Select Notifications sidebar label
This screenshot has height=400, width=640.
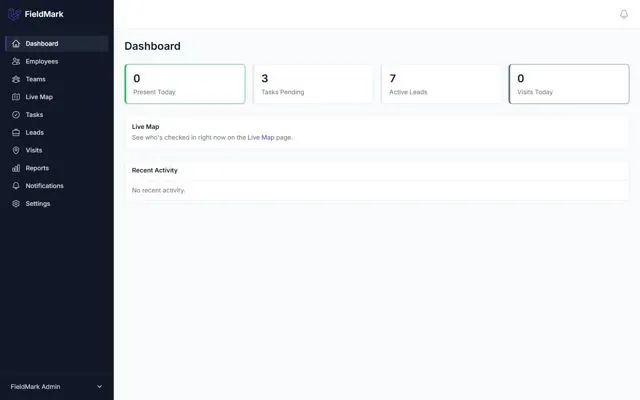pos(44,186)
